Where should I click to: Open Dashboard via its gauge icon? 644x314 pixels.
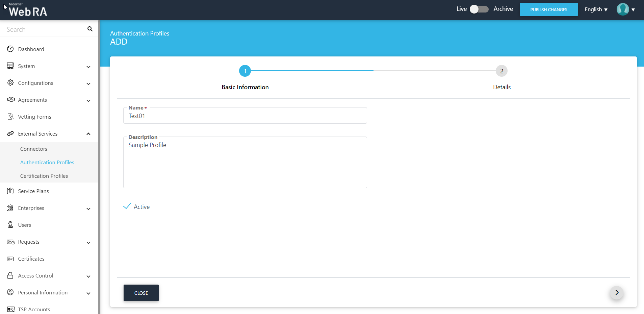pyautogui.click(x=10, y=49)
